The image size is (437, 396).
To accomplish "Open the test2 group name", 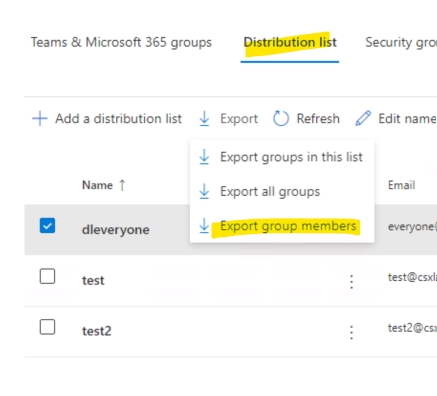I will click(97, 331).
